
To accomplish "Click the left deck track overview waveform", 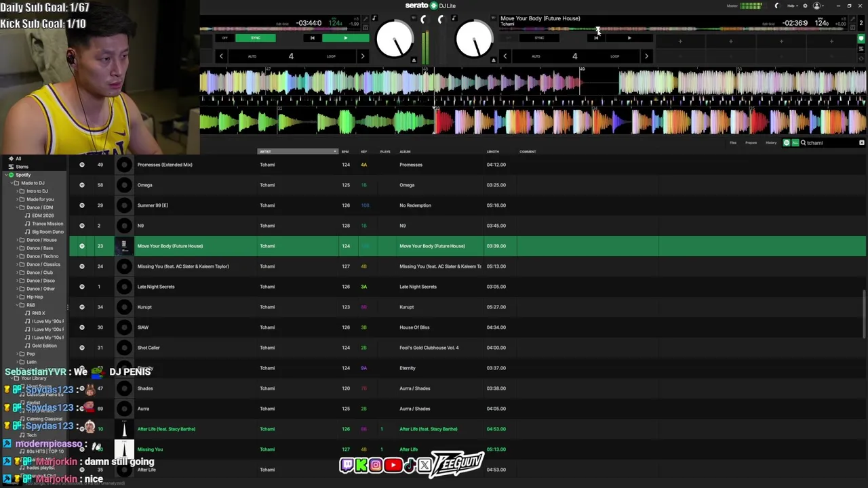I will pos(281,30).
